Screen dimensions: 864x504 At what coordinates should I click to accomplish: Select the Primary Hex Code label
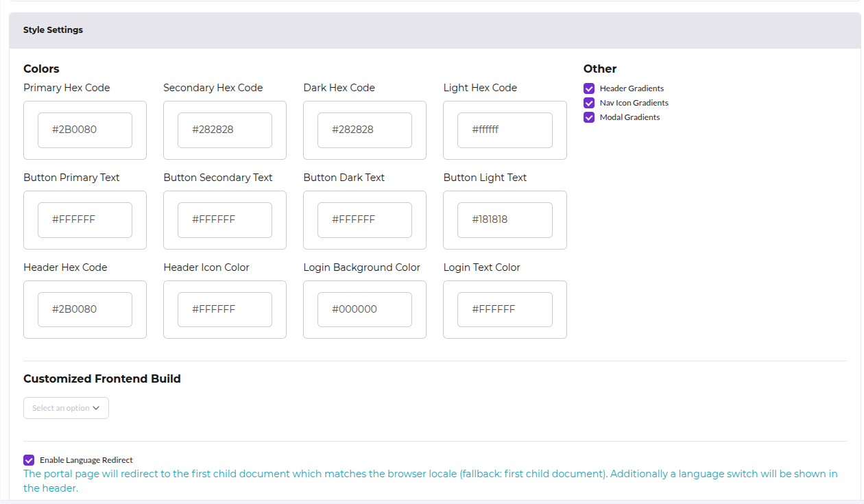click(x=67, y=88)
